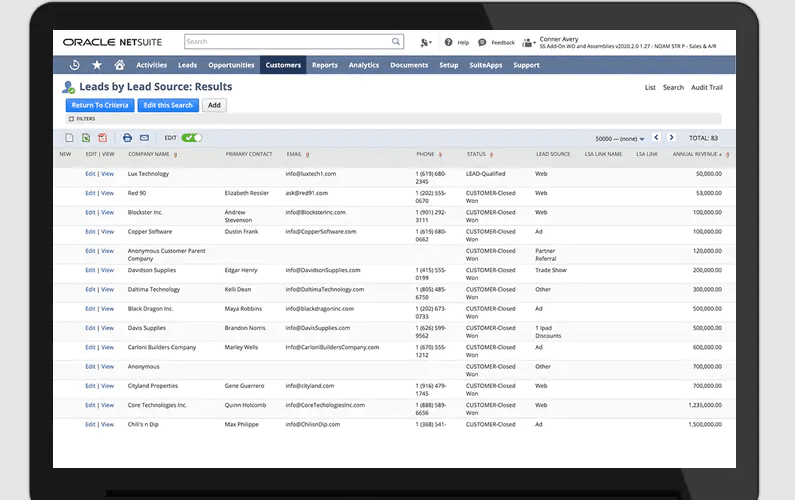Click the Conner Avery user name
The height and width of the screenshot is (500, 795).
tap(559, 39)
